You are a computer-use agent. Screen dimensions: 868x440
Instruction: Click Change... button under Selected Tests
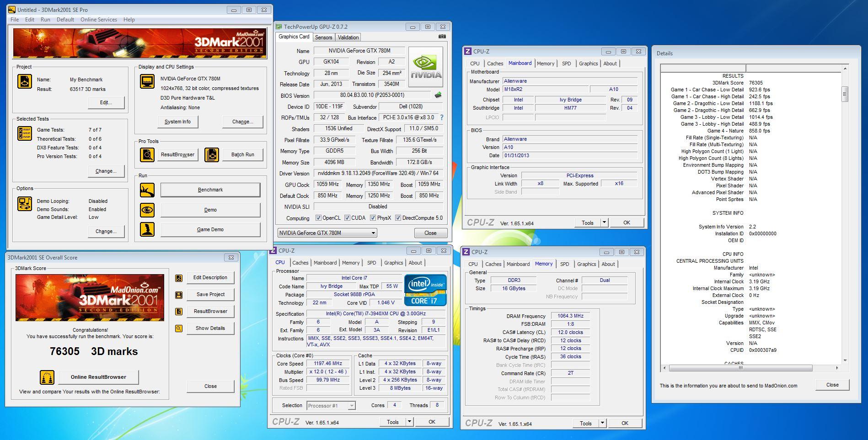pyautogui.click(x=106, y=171)
